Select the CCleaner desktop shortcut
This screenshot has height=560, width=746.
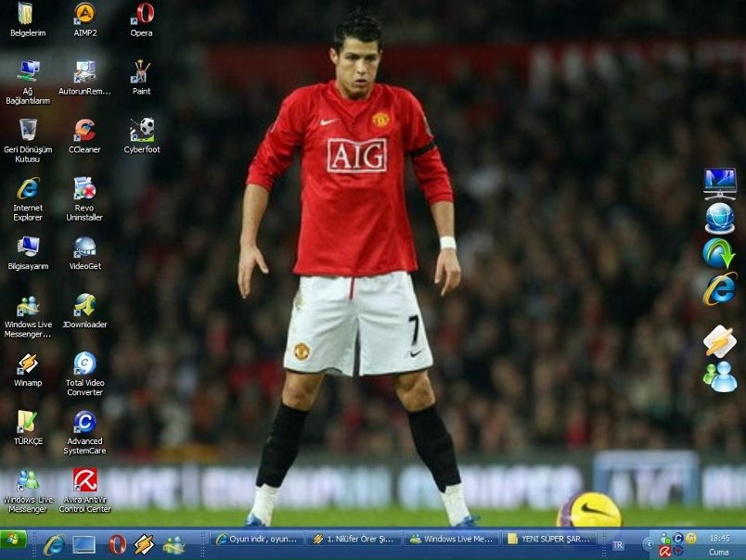click(84, 131)
